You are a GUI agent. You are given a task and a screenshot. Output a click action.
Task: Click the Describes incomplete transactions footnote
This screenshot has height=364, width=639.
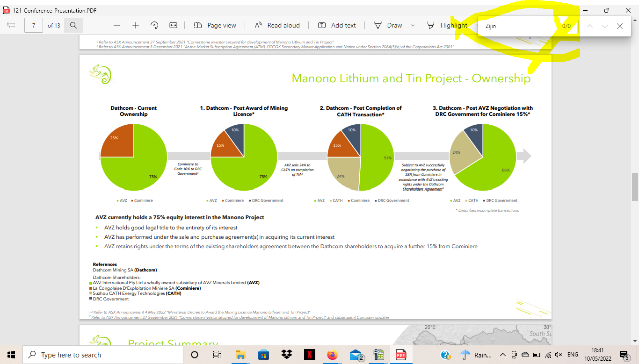point(487,210)
